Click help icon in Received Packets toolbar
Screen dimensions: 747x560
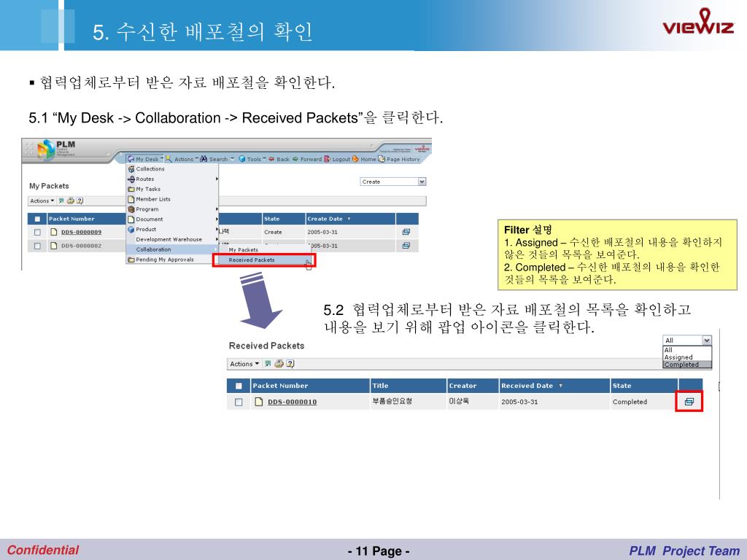(290, 364)
